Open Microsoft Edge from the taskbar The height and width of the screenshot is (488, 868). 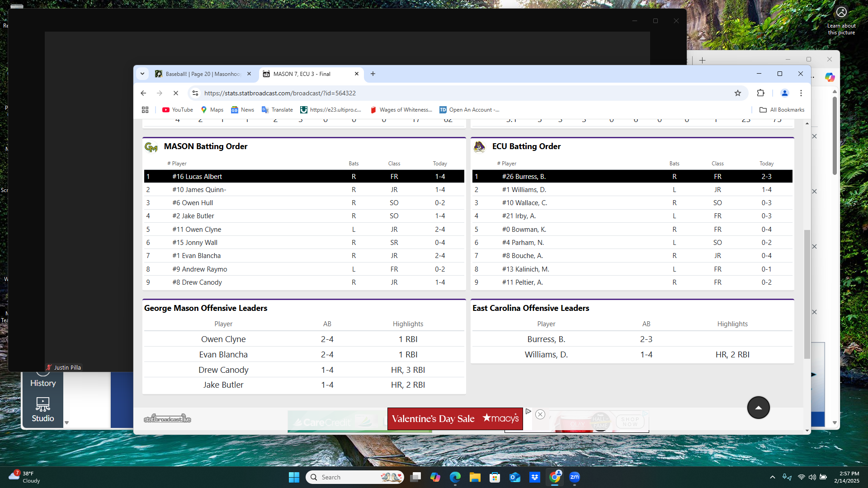(455, 477)
